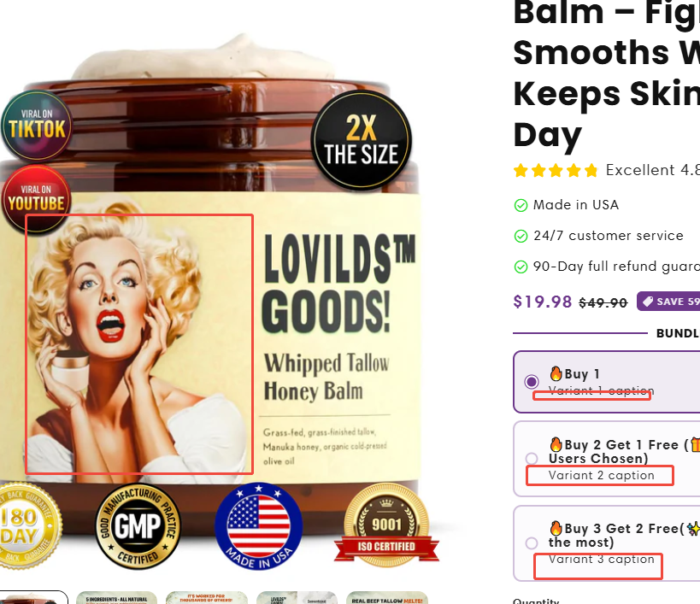The width and height of the screenshot is (700, 604).
Task: Click the green check beside Made in USA
Action: tap(521, 205)
